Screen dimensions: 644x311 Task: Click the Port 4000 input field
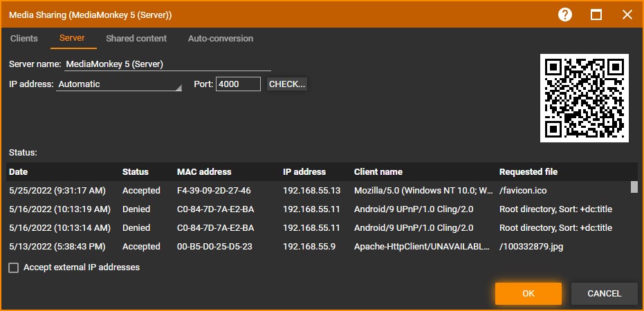point(238,84)
